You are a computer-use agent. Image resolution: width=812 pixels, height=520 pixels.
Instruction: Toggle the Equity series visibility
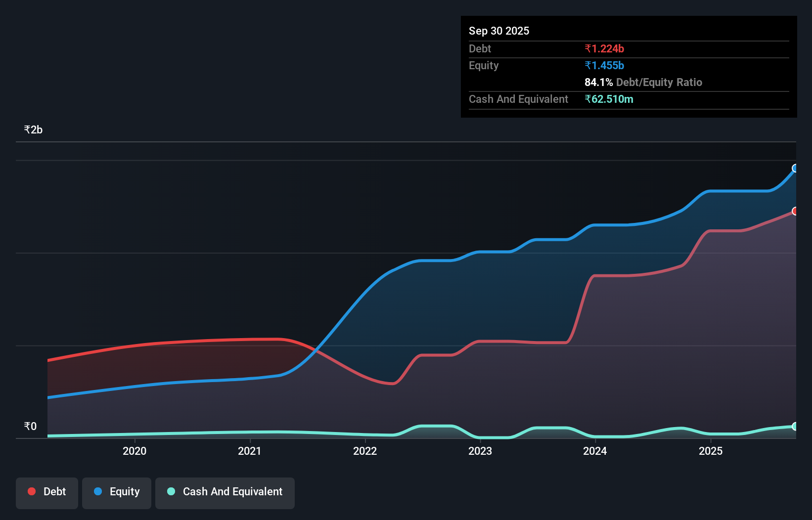click(x=116, y=492)
